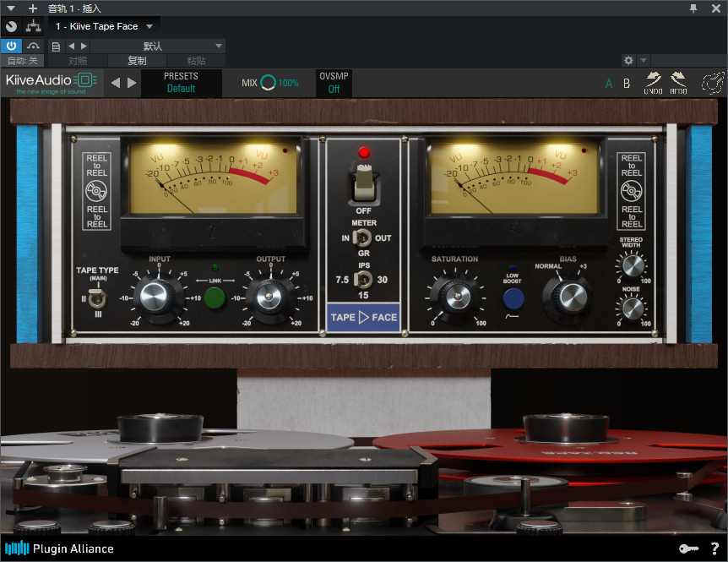
Task: Click the red power LED indicator
Action: [x=364, y=152]
